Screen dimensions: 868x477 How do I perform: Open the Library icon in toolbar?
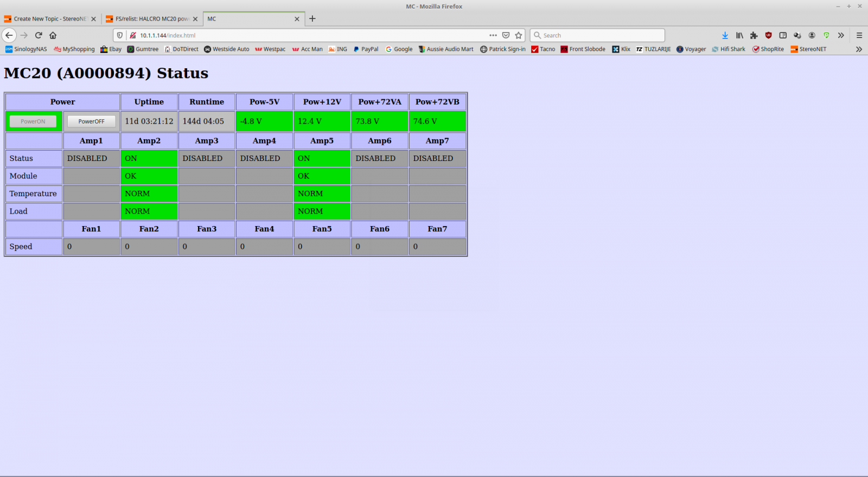[739, 35]
